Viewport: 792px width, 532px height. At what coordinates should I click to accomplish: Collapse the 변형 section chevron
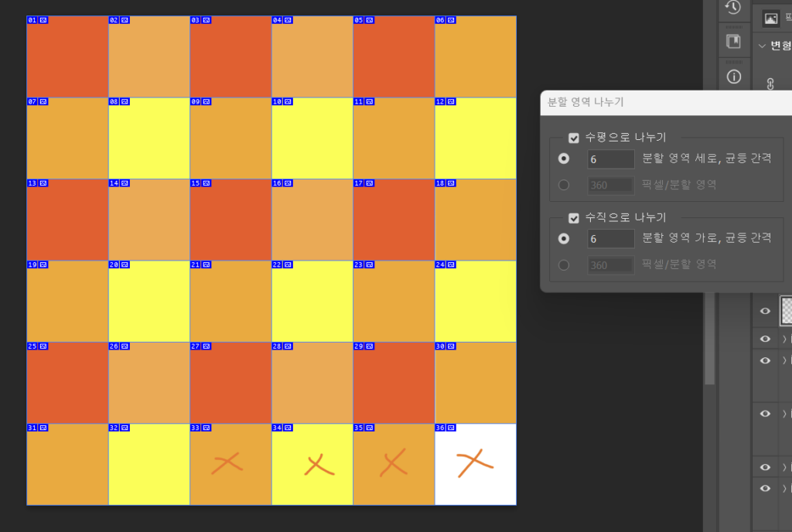[x=761, y=46]
